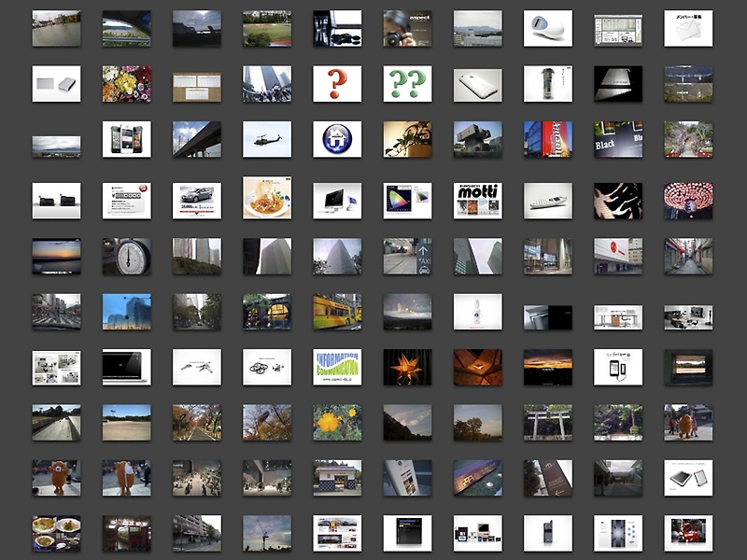The width and height of the screenshot is (747, 560).
Task: Open the yellow bus photo
Action: click(x=337, y=312)
